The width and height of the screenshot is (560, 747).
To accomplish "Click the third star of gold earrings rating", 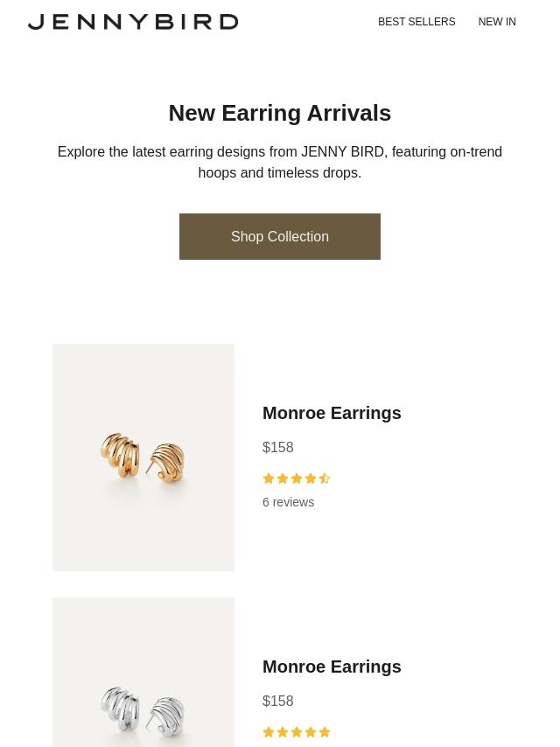I will 297,478.
